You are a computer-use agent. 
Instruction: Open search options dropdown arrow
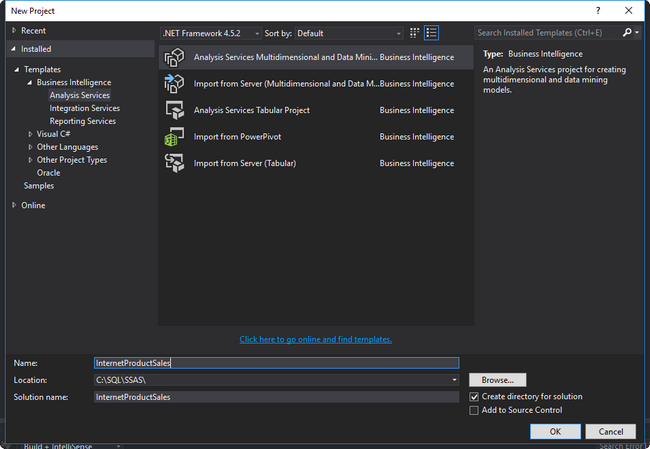637,32
